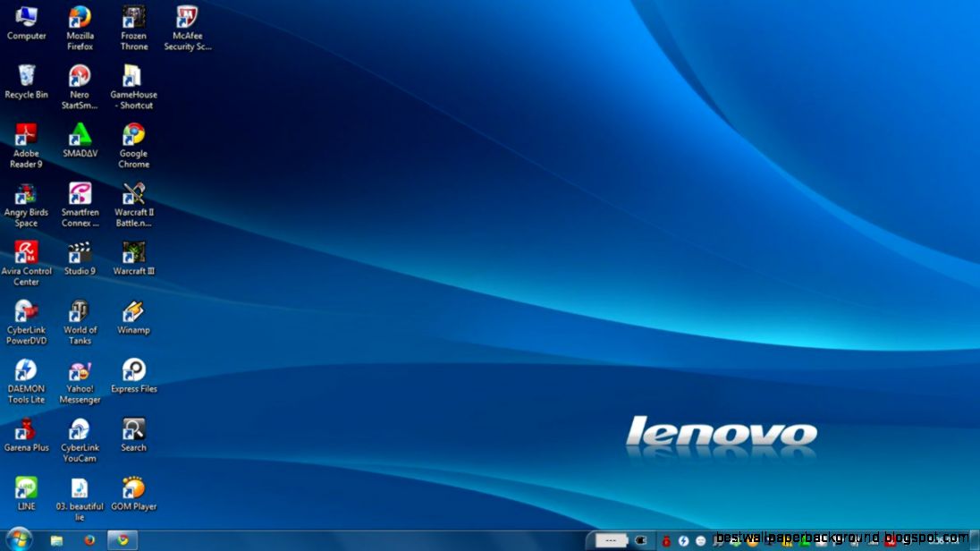Open the 03. beautiful lie MP3 file
980x551 pixels.
(x=80, y=499)
